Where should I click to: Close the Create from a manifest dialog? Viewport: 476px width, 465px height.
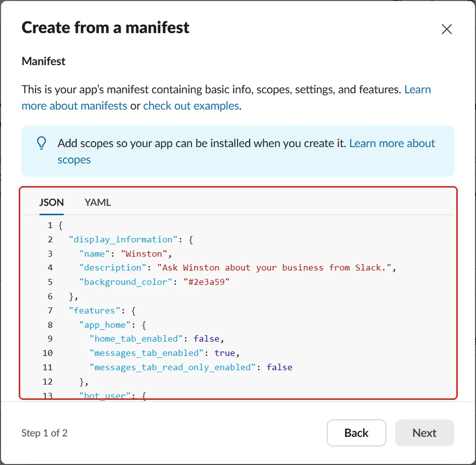446,29
